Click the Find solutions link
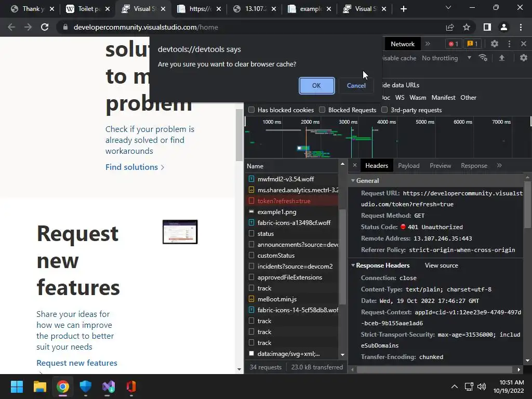The image size is (532, 399). click(135, 167)
